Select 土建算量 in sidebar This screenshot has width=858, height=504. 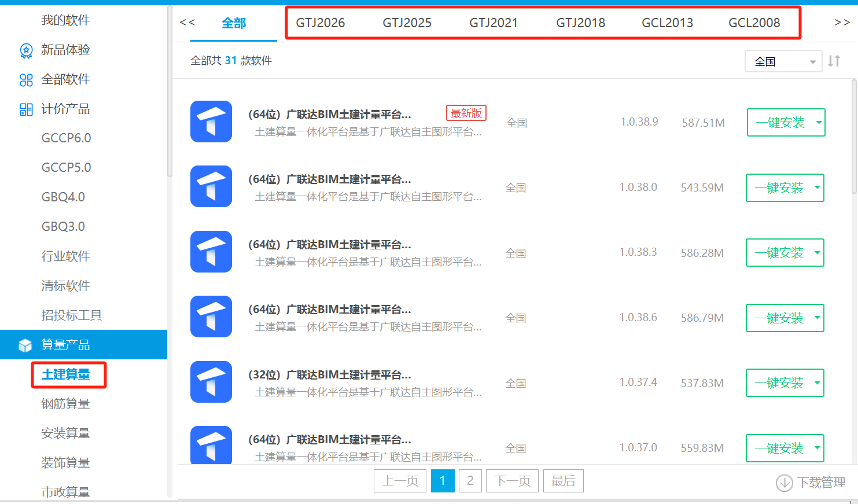click(66, 374)
